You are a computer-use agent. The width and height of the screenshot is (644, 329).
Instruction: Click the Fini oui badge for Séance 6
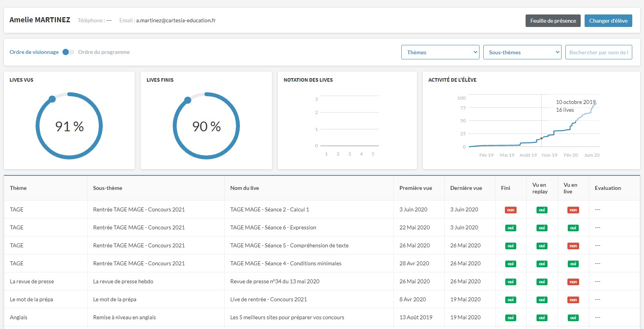pyautogui.click(x=511, y=228)
